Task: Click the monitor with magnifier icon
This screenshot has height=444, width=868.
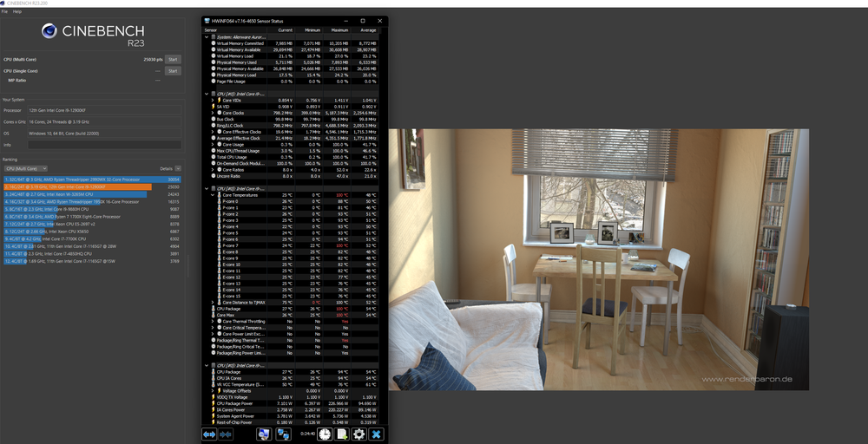Action: coord(264,434)
